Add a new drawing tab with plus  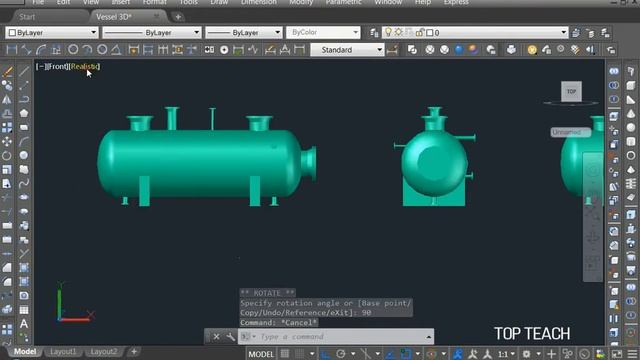click(178, 17)
